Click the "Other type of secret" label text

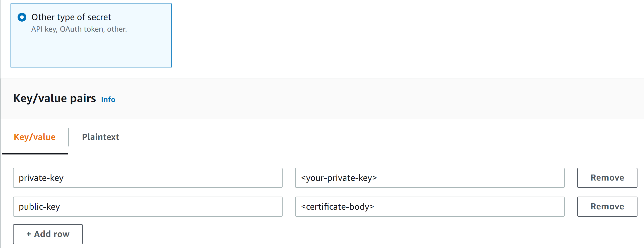click(x=71, y=17)
